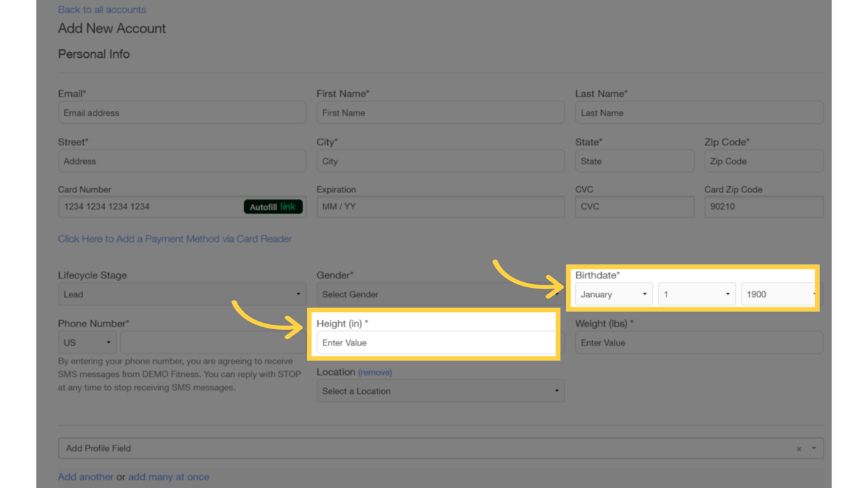
Task: Click the Weight Enter Value field
Action: pyautogui.click(x=698, y=342)
